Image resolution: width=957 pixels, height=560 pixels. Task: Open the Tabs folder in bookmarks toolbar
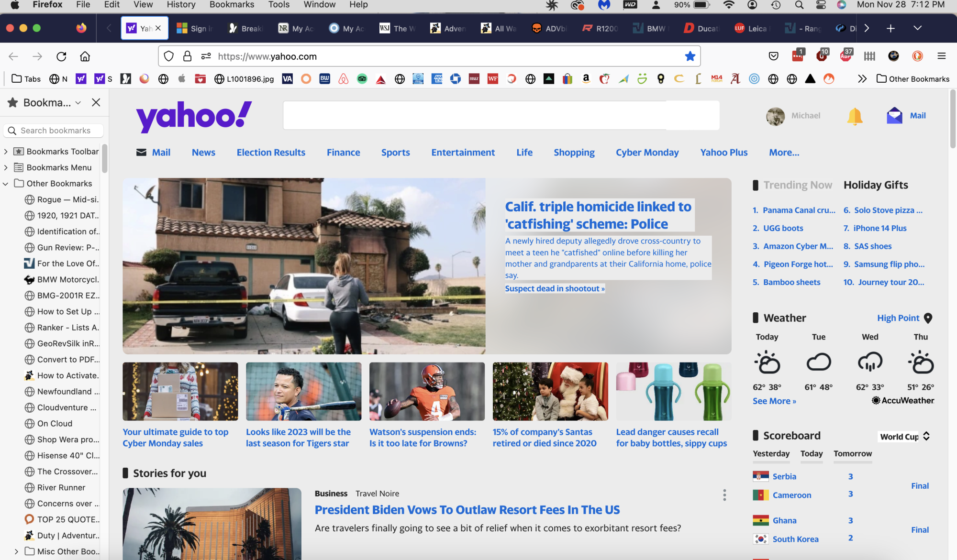click(x=26, y=79)
